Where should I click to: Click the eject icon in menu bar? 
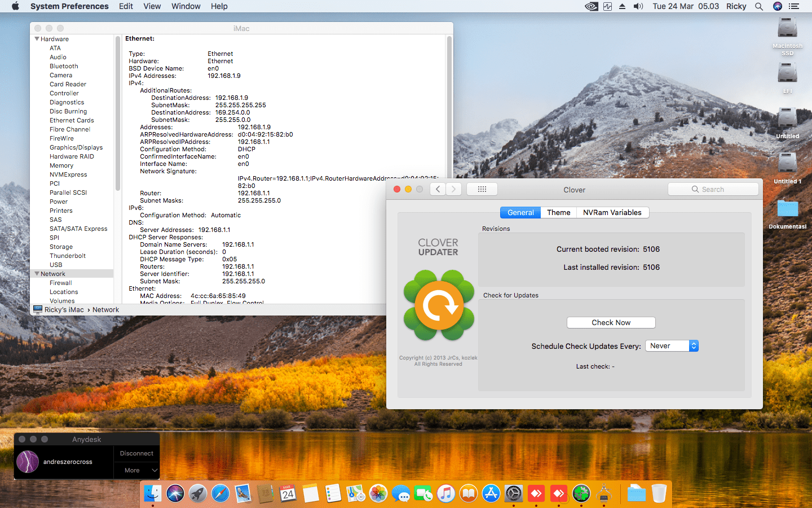pyautogui.click(x=622, y=6)
